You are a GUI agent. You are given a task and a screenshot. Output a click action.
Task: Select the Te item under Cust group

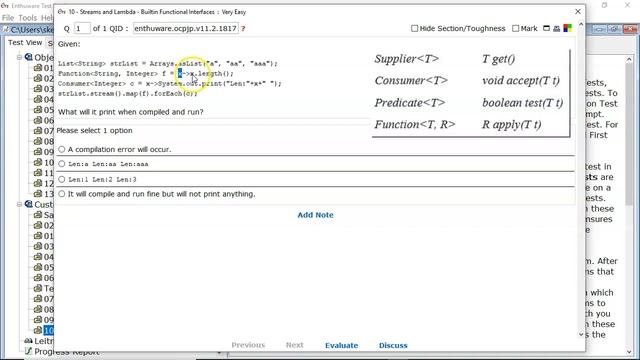click(44, 289)
